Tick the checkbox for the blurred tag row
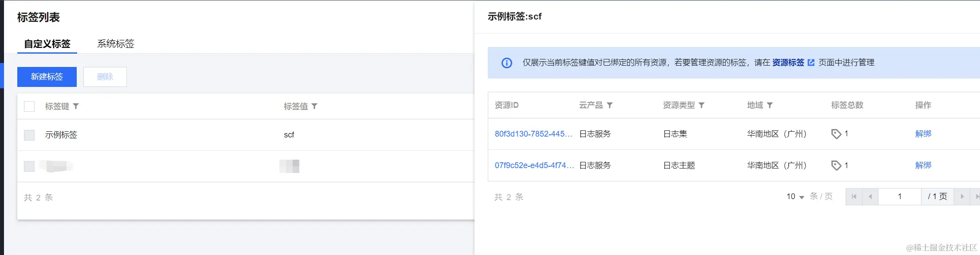 pyautogui.click(x=29, y=166)
